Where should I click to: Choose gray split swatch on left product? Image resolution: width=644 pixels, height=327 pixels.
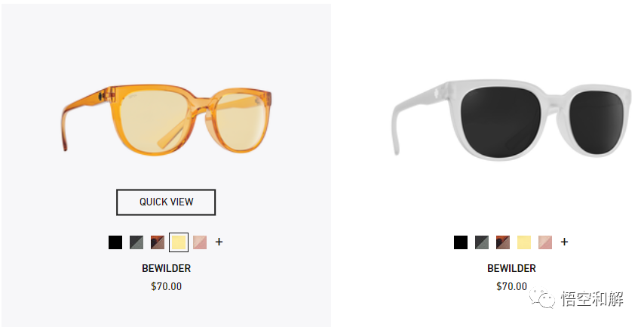click(136, 242)
